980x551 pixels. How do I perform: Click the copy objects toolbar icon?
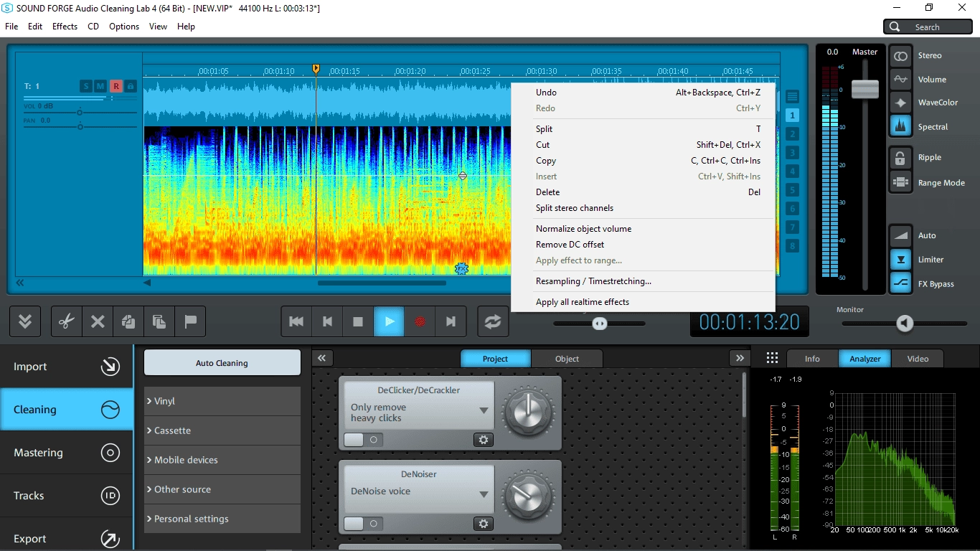pos(128,322)
